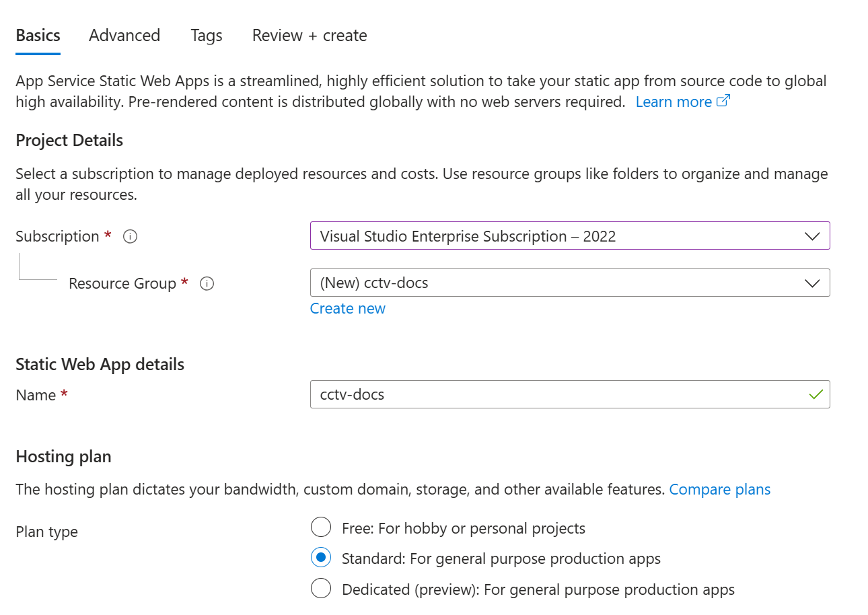This screenshot has width=868, height=615.
Task: Select the Standard plan radio button
Action: coord(321,558)
